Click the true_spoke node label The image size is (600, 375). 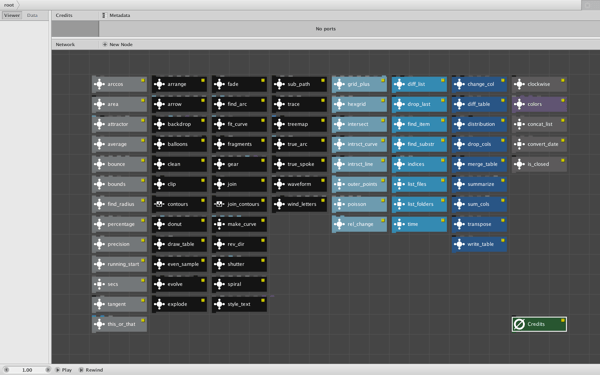click(301, 164)
